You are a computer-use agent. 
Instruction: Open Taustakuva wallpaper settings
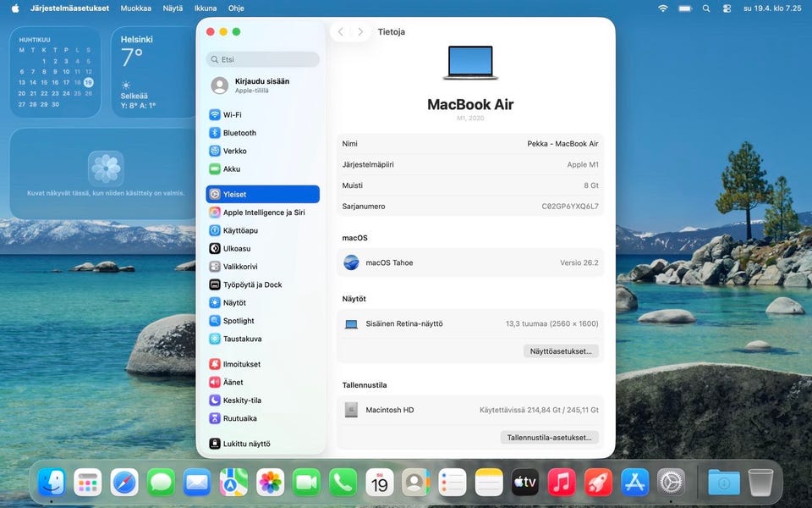tap(262, 339)
